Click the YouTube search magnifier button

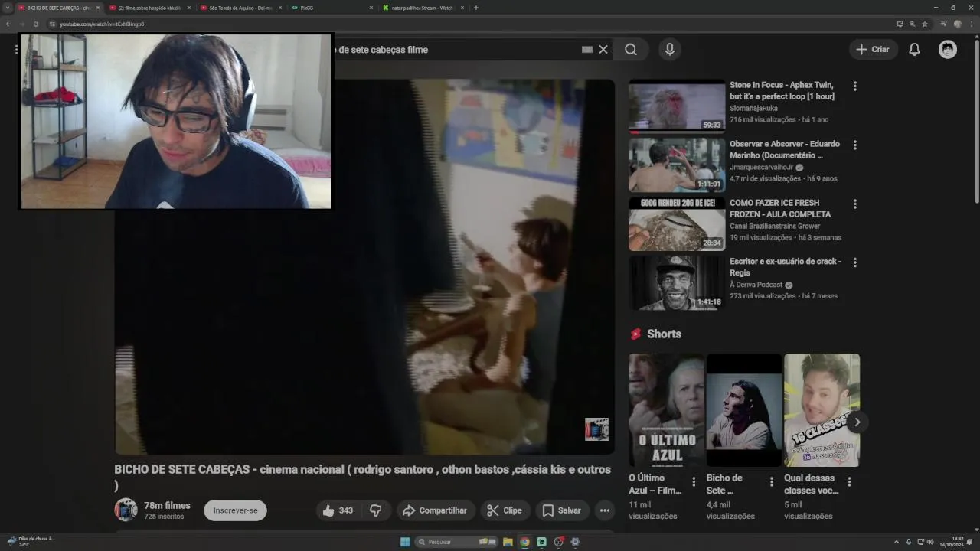coord(630,50)
